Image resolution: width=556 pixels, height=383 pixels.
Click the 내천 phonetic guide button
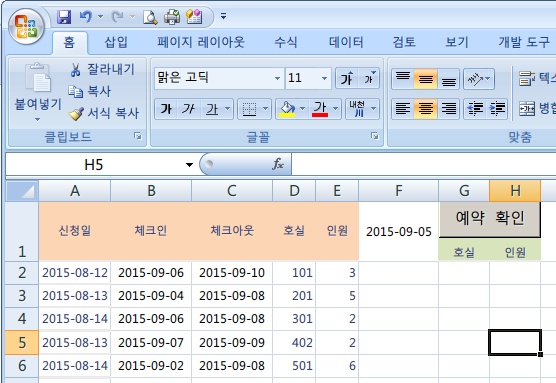pyautogui.click(x=357, y=109)
